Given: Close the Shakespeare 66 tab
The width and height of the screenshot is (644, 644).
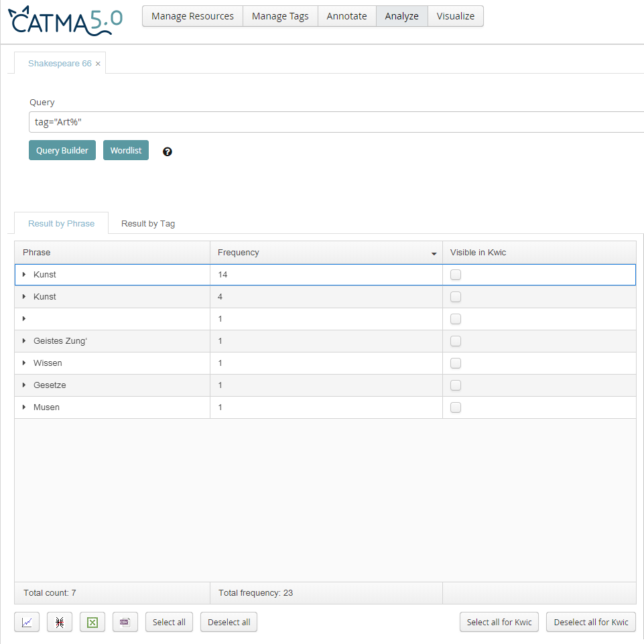Looking at the screenshot, I should [98, 64].
